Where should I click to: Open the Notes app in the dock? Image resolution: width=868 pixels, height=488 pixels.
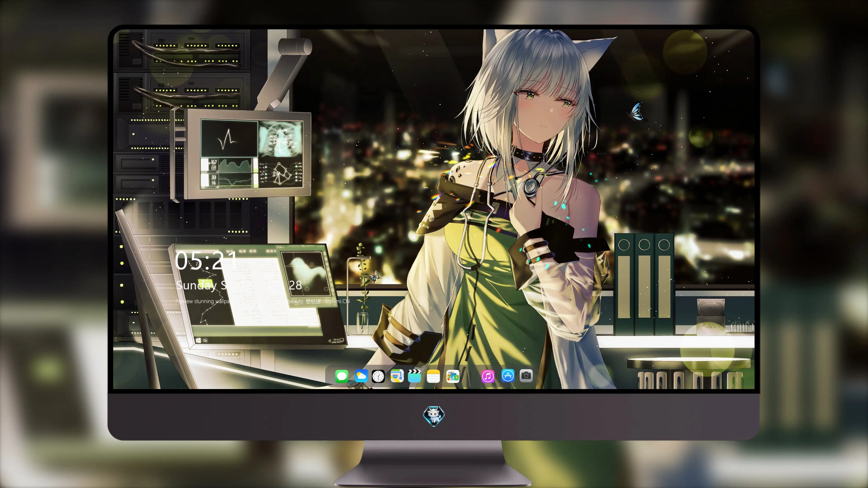[x=433, y=376]
